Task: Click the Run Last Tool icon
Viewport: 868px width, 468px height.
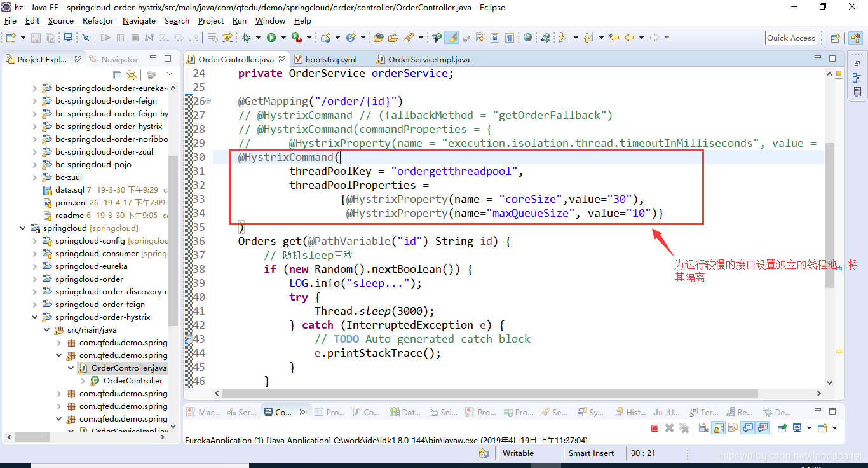Action: (x=296, y=38)
